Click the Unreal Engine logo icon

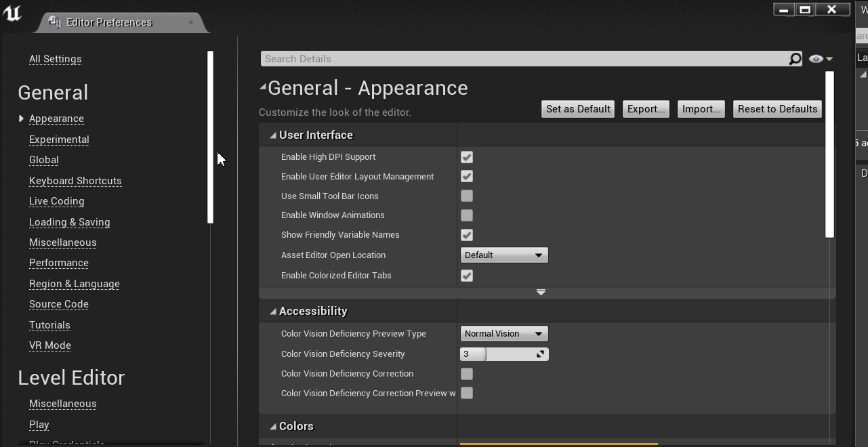tap(12, 14)
